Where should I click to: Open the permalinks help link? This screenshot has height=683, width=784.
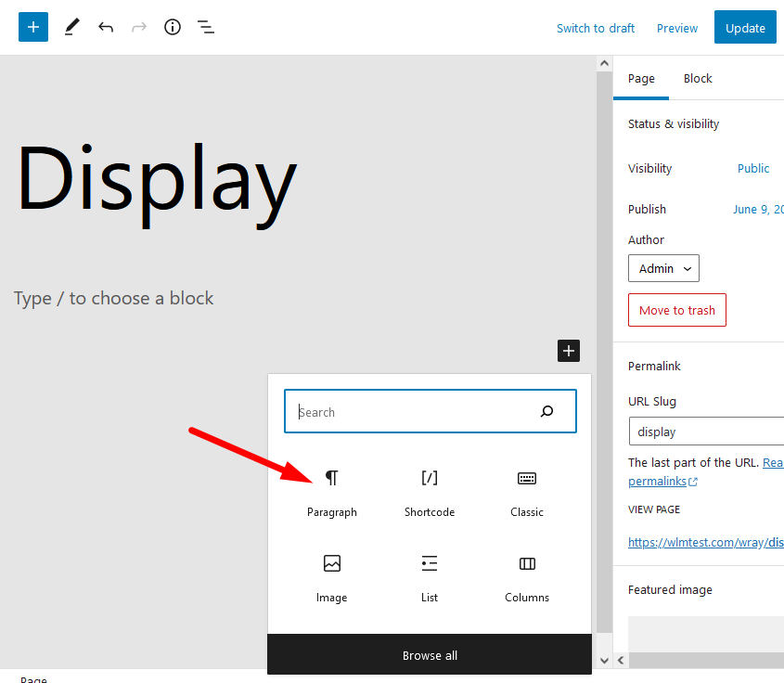tap(662, 482)
